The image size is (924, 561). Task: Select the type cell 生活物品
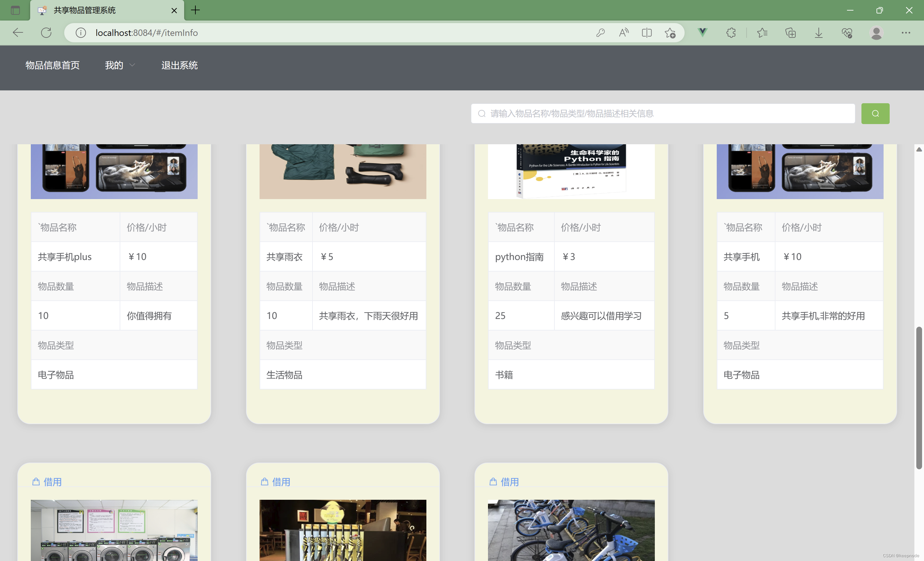pyautogui.click(x=343, y=375)
